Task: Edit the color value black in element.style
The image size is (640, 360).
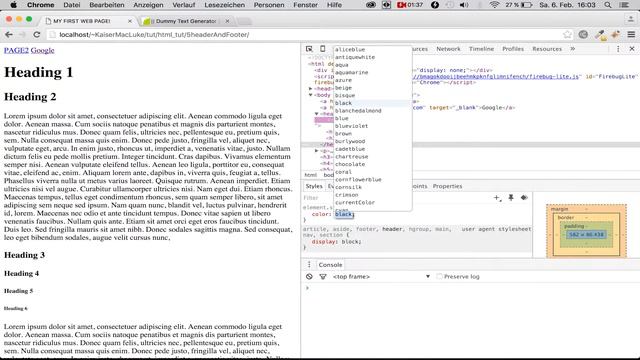Action: pyautogui.click(x=344, y=214)
